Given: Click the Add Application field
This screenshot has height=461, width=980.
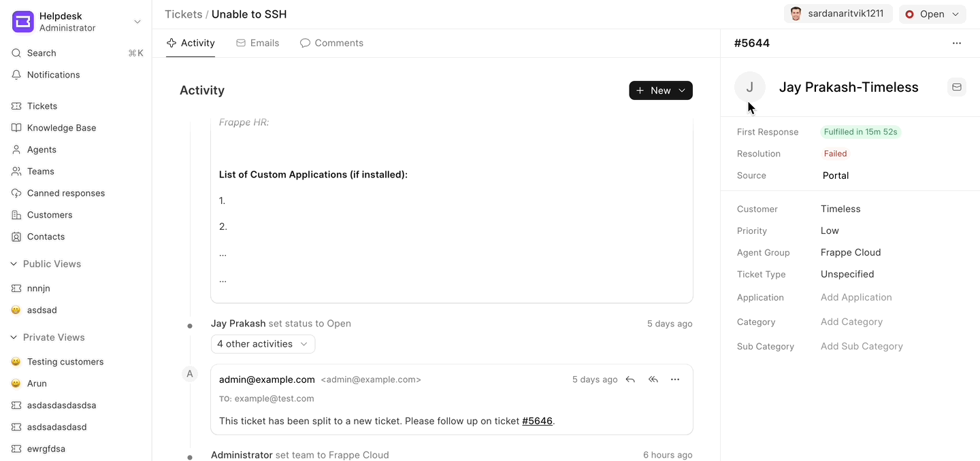Looking at the screenshot, I should pos(855,297).
